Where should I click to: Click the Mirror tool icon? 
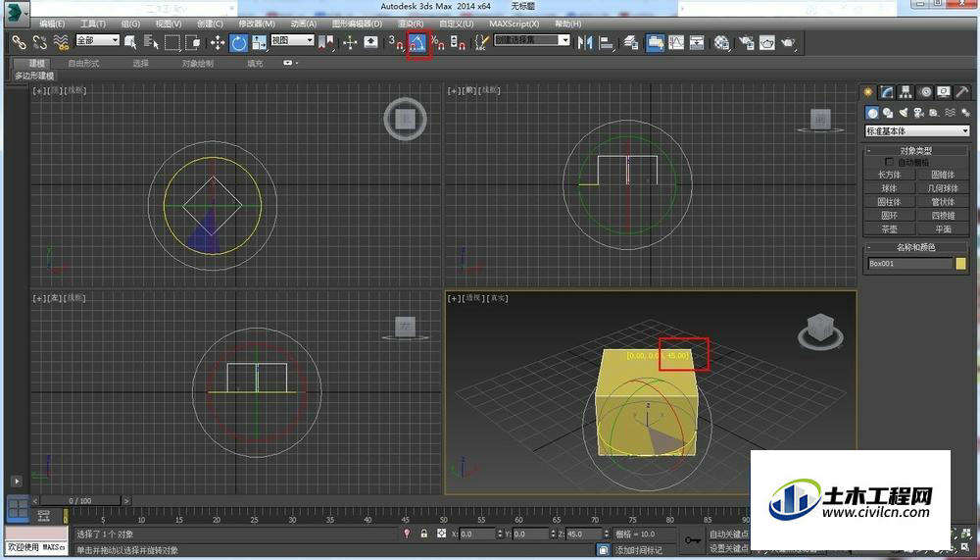(x=585, y=42)
